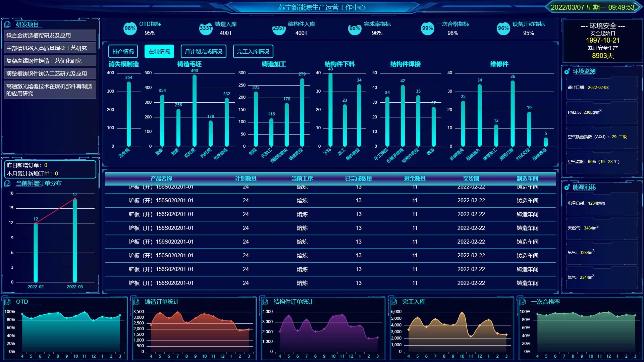Click the 昨日新增订单 value
This screenshot has height=362, width=644.
[46, 165]
